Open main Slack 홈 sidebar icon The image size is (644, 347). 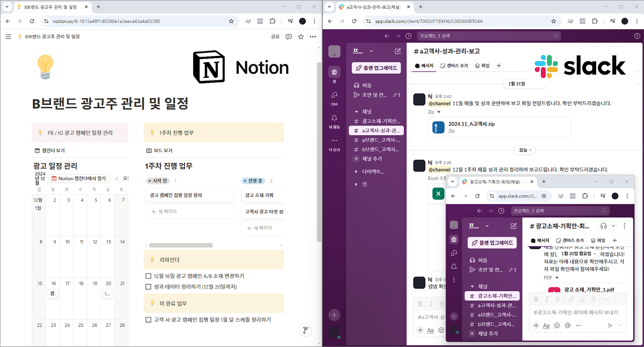334,73
